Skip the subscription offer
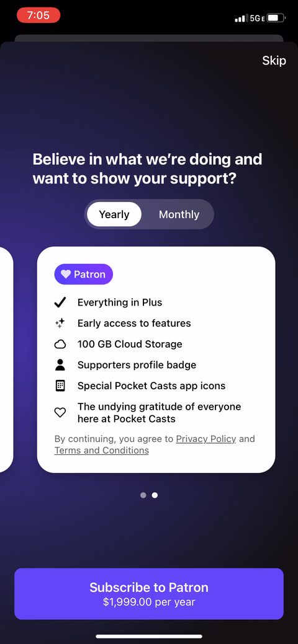 click(x=274, y=61)
